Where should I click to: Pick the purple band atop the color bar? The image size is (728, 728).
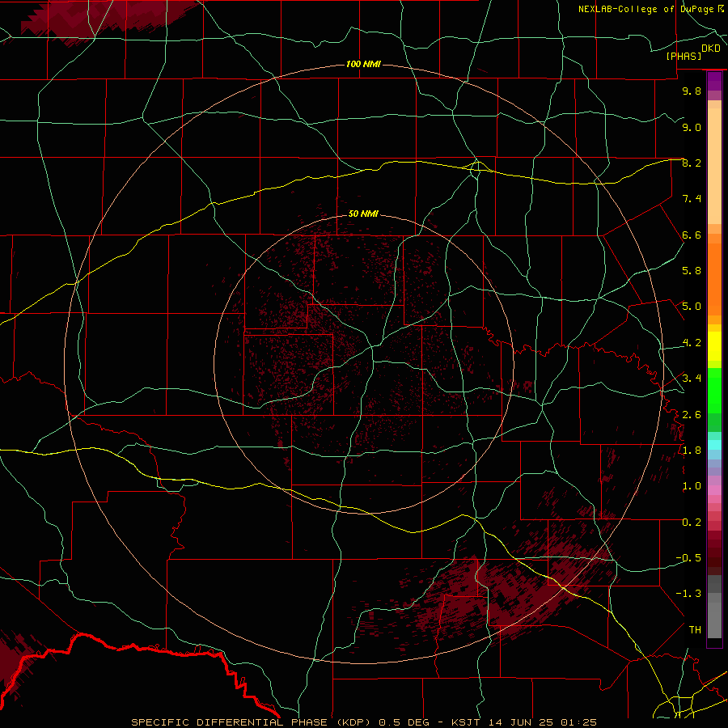[x=714, y=81]
